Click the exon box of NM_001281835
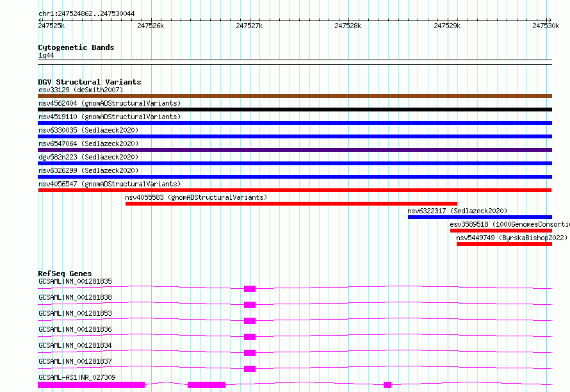 pos(250,289)
